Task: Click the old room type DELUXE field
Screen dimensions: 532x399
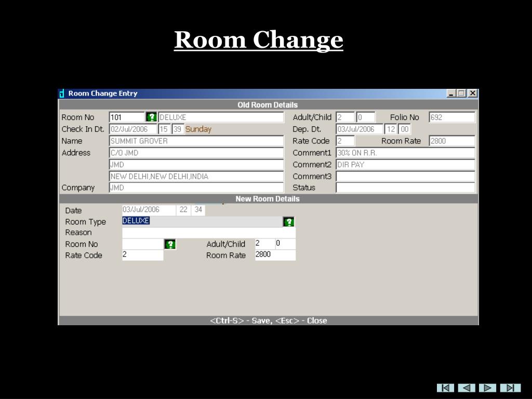Action: [x=221, y=117]
